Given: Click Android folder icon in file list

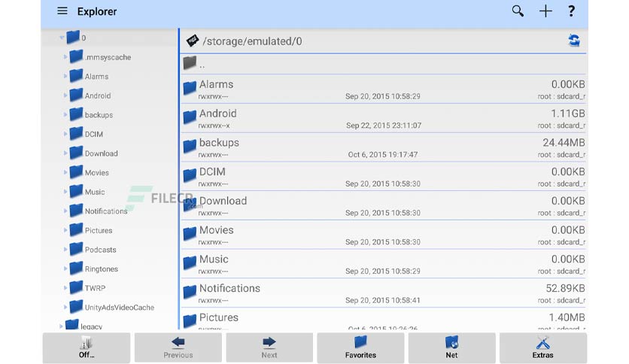Looking at the screenshot, I should 190,117.
